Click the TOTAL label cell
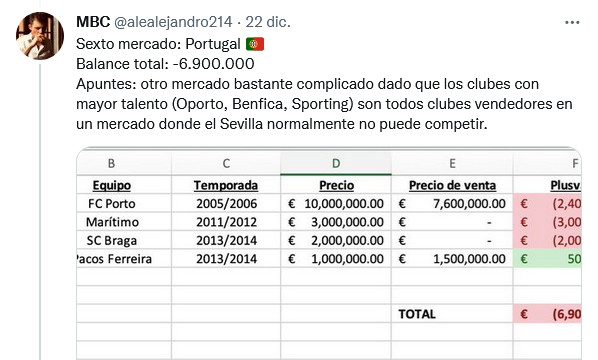 452,314
